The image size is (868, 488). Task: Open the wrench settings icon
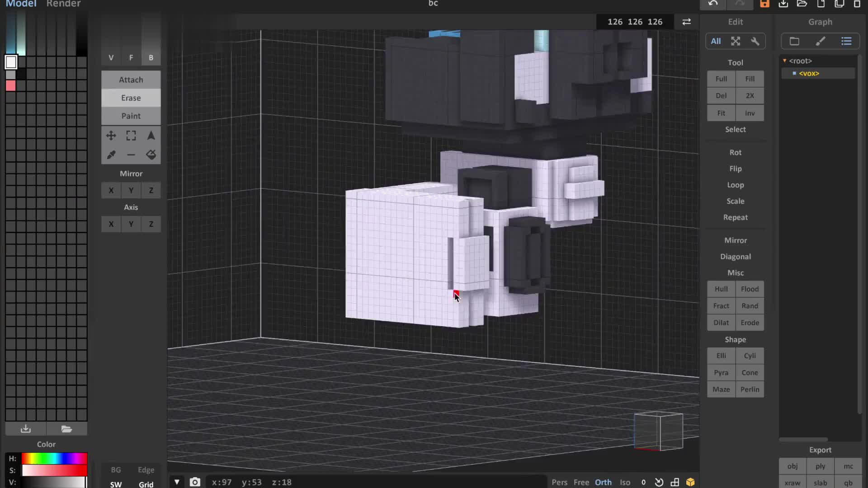(x=755, y=41)
